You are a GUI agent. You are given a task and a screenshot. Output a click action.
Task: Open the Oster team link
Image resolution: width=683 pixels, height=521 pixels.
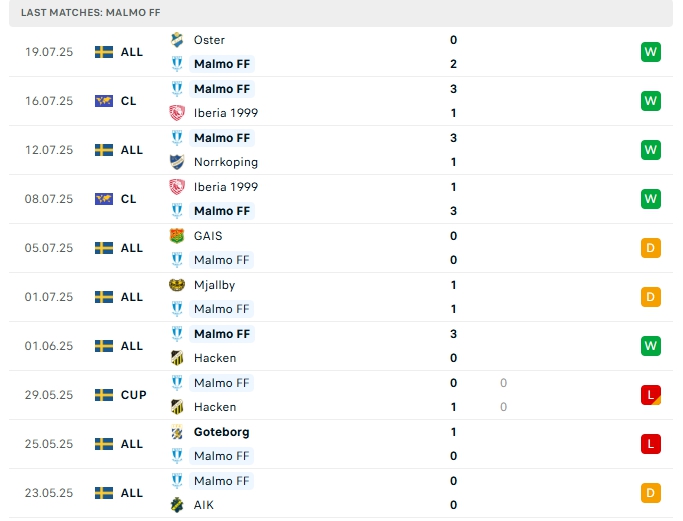(x=209, y=40)
